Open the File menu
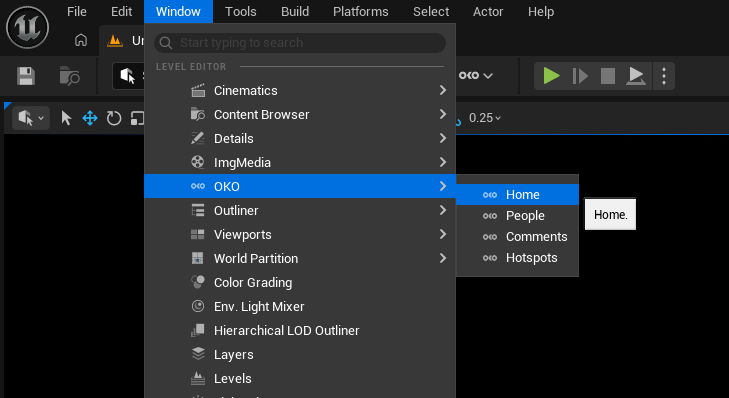729x398 pixels. [77, 12]
